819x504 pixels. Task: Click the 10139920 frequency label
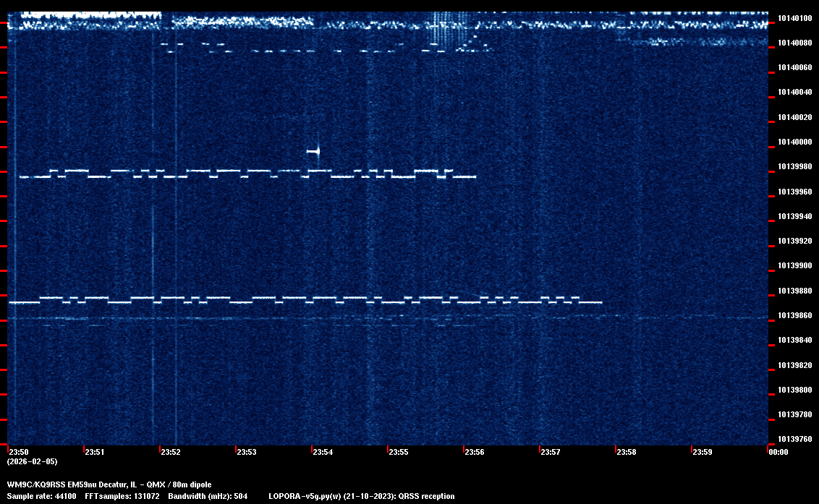[x=794, y=241]
